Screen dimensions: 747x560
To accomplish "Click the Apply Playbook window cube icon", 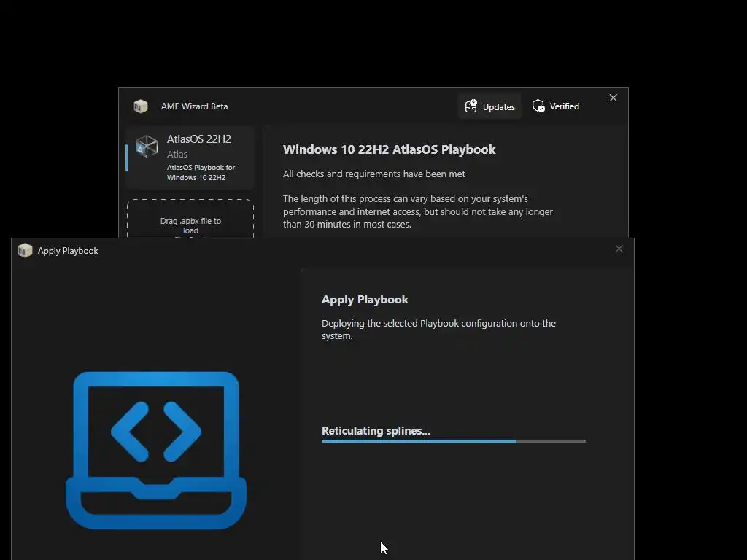I will (x=25, y=250).
